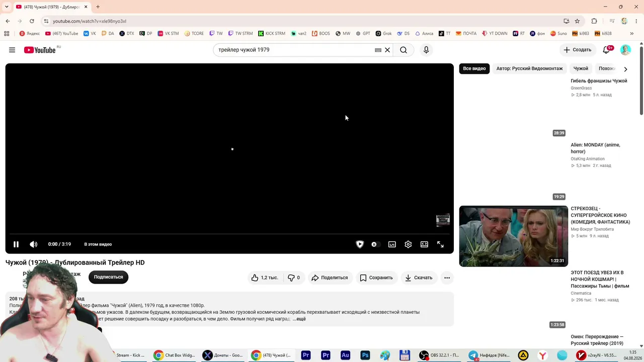
Task: Open YouTube notifications bell
Action: pyautogui.click(x=606, y=50)
